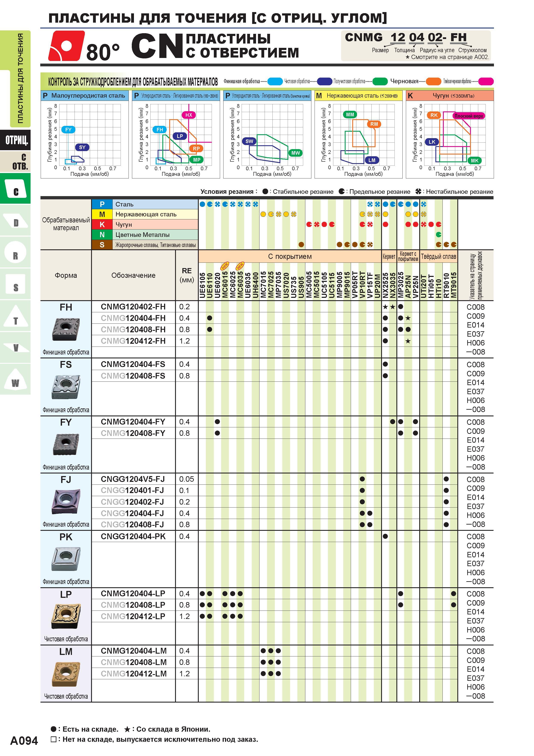Image resolution: width=534 pixels, height=756 pixels.
Task: Switch to the ОТРИЦ. side tab
Action: pos(16,140)
